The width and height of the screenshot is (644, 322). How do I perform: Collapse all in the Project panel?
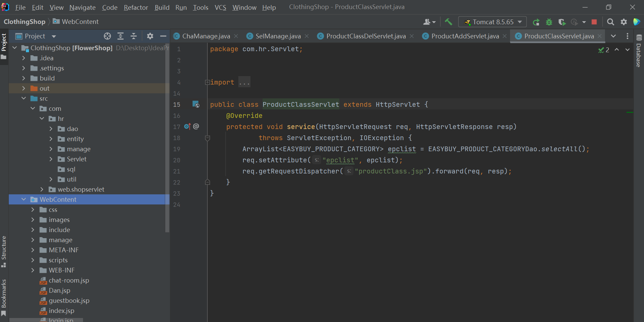[134, 36]
